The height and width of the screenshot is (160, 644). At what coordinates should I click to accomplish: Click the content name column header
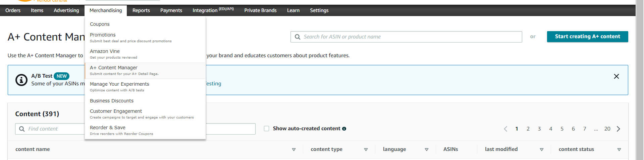33,149
